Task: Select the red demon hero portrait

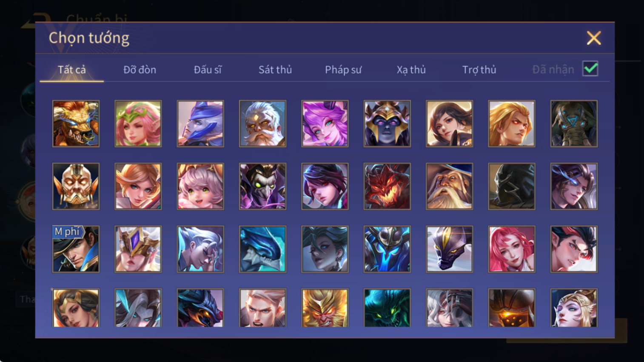Action: [387, 187]
